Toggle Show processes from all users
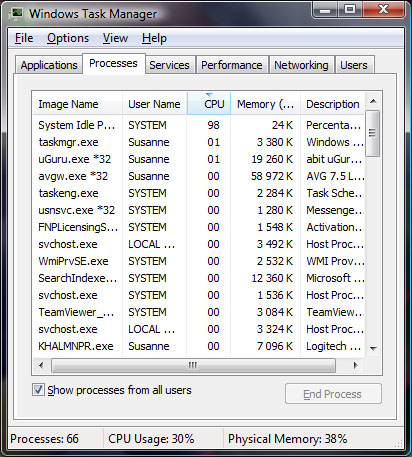 [38, 390]
